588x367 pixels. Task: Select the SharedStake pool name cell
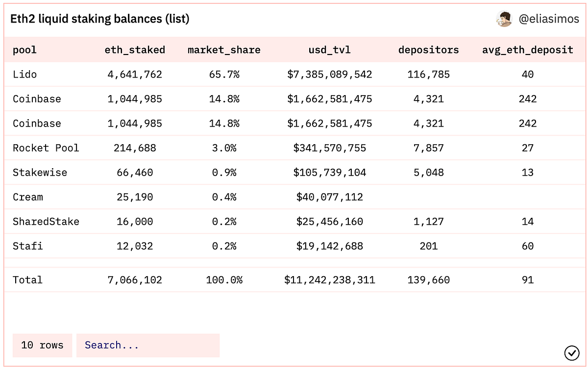coord(46,222)
